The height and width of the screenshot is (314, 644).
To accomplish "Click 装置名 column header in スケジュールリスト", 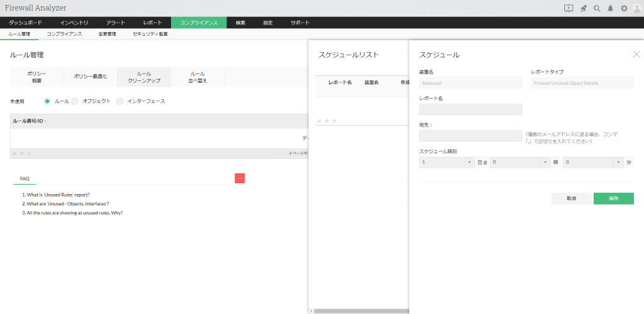I will (x=371, y=82).
